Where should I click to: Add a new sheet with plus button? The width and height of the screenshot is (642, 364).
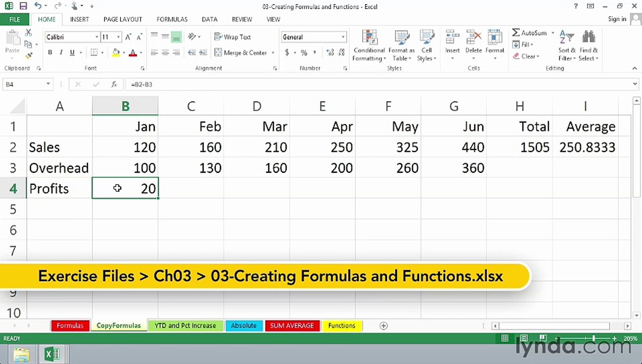384,326
